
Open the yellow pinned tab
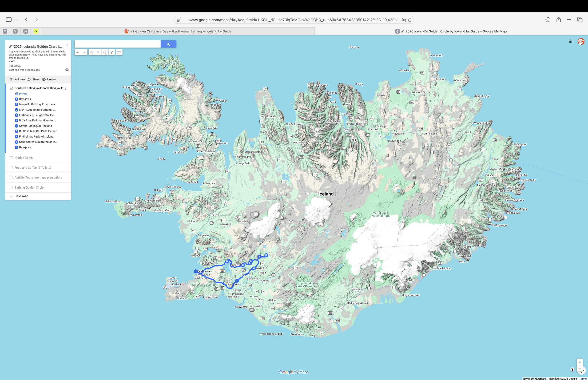tap(36, 31)
